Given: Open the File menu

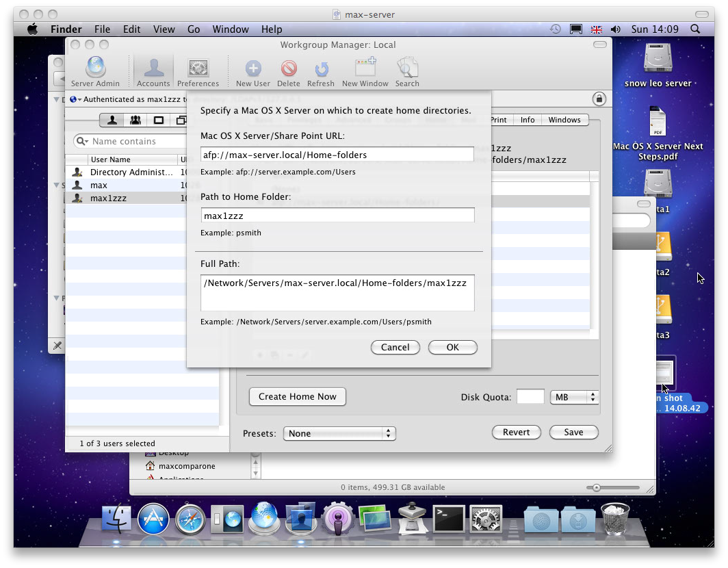Looking at the screenshot, I should (102, 29).
